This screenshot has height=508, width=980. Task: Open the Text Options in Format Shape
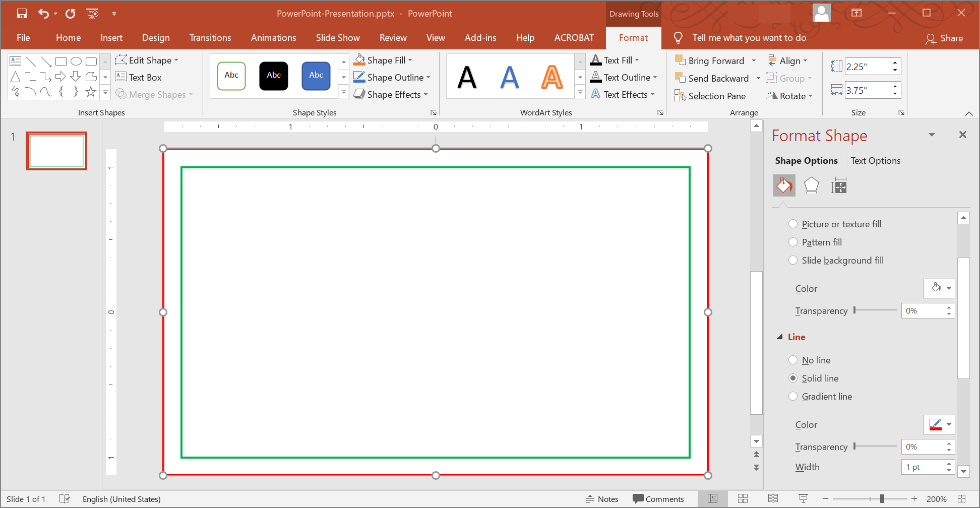876,160
